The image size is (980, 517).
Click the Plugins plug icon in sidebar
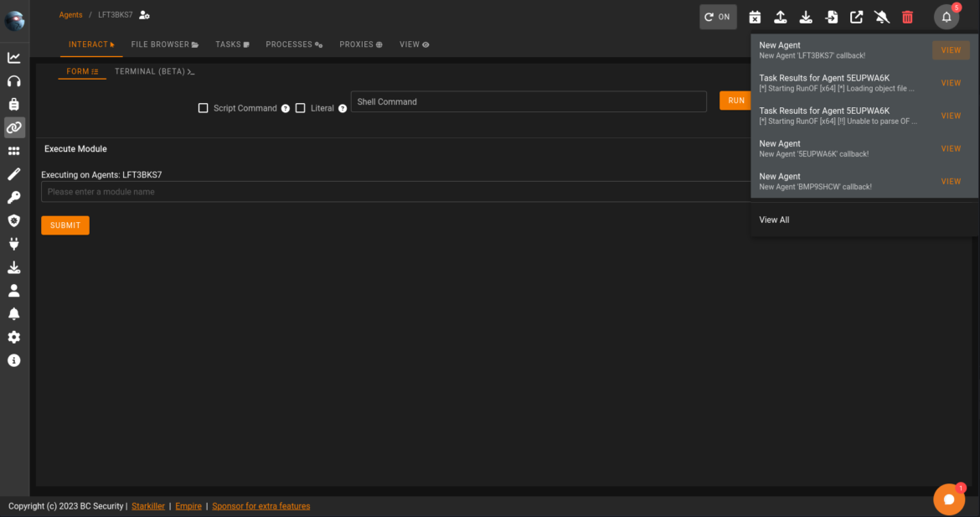(14, 244)
